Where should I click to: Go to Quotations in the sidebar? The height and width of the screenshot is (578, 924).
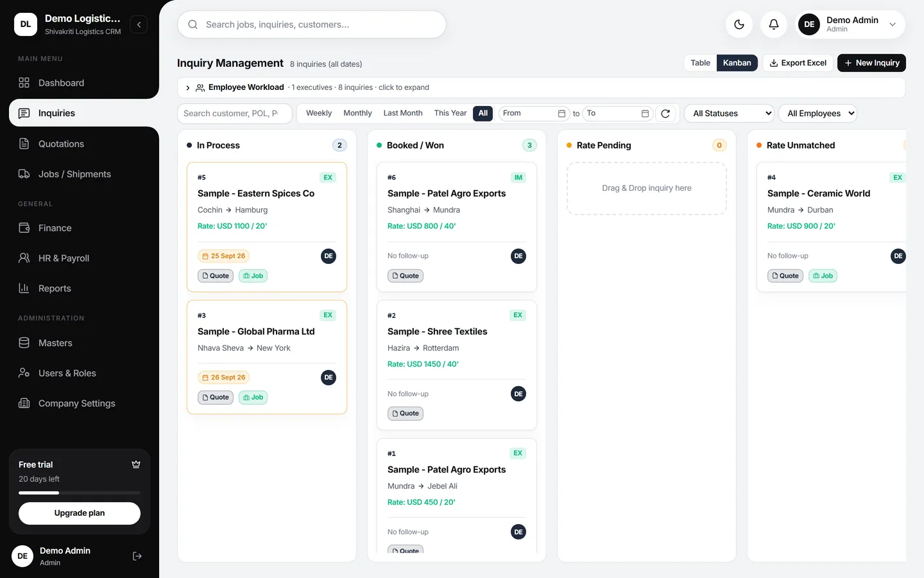[80, 144]
